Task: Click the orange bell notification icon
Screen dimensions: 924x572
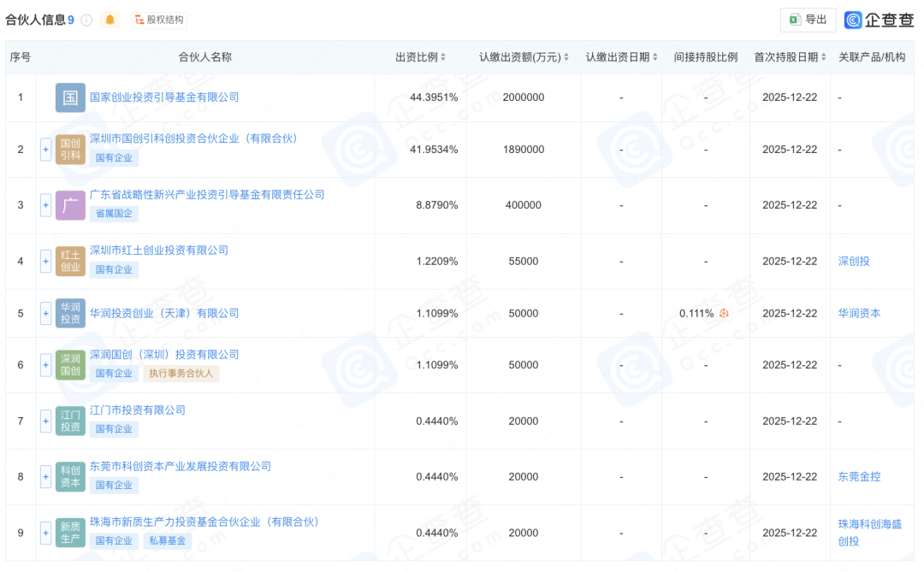Action: [110, 19]
